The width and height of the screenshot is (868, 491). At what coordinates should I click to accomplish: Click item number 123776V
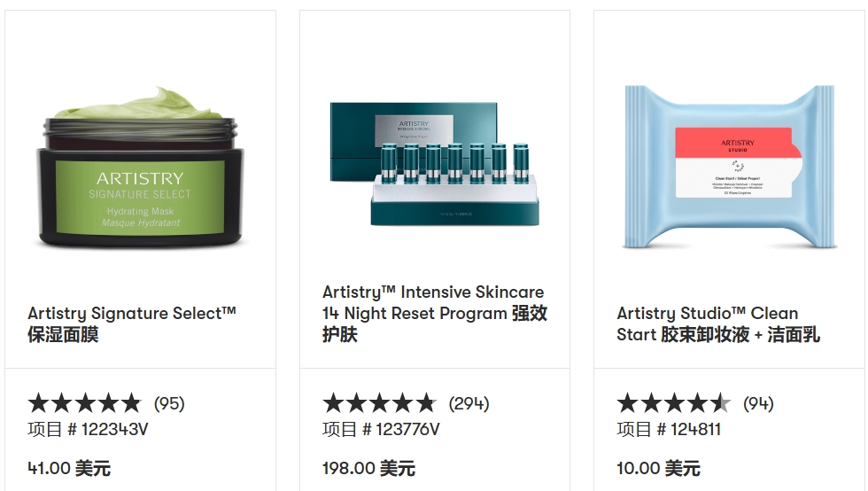point(381,430)
